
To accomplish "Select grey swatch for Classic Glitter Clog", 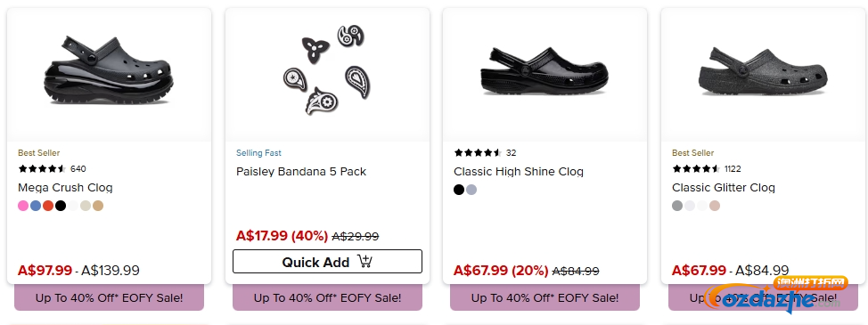I will tap(677, 206).
